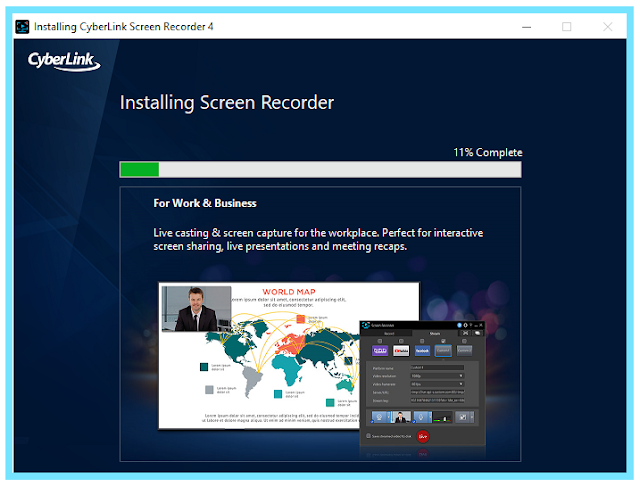Click the 'Live casting & screen capture' description
The width and height of the screenshot is (640, 487).
318,239
